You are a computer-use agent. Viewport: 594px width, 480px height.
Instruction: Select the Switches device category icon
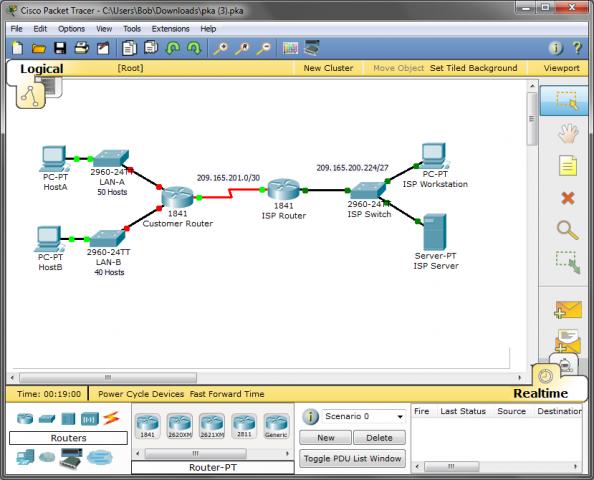click(47, 419)
